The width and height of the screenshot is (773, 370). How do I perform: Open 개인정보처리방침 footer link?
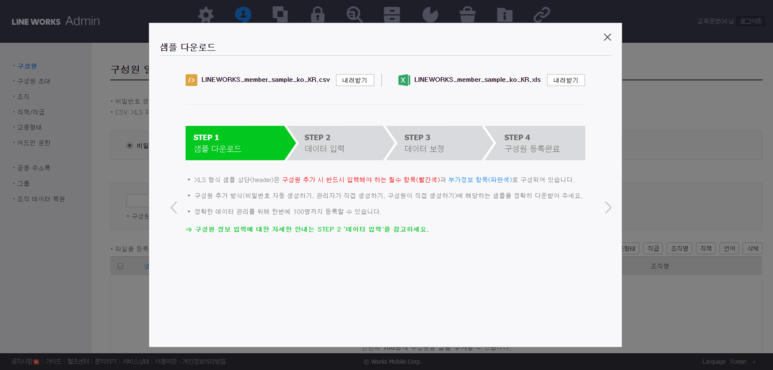click(x=204, y=362)
